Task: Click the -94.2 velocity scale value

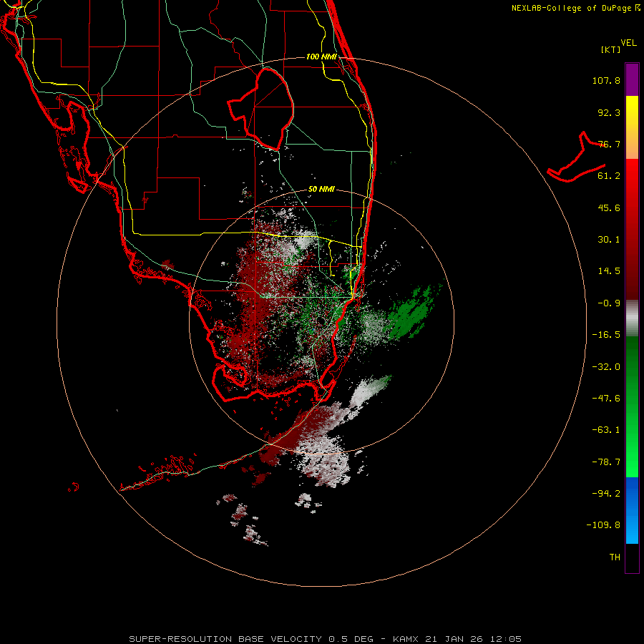Action: point(606,494)
